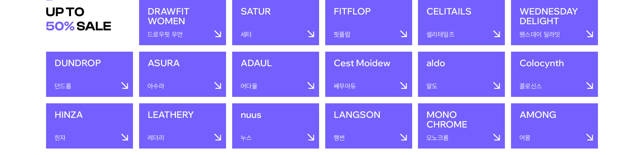Click the arrow icon on MONO CHROME tile

(497, 137)
